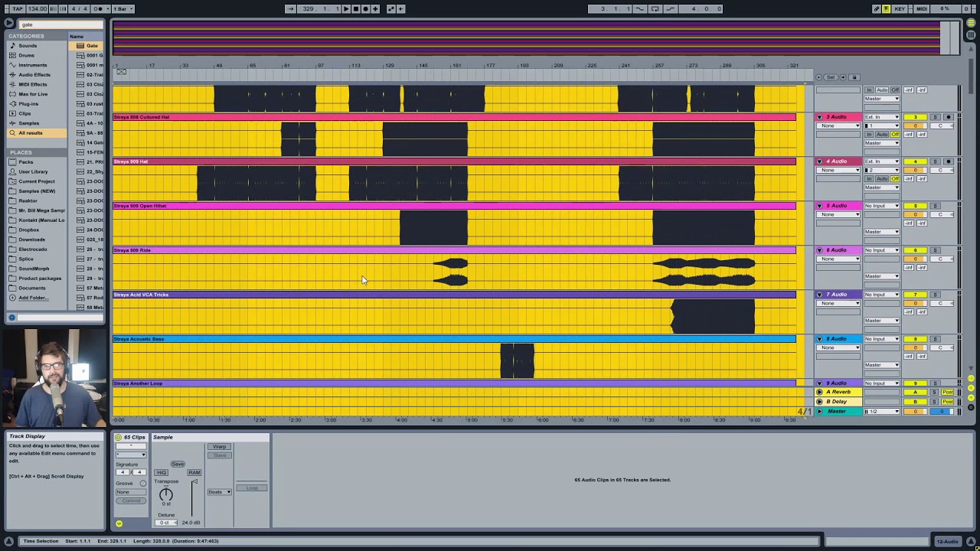
Task: Toggle the Punch-Out switch
Action: pyautogui.click(x=671, y=8)
